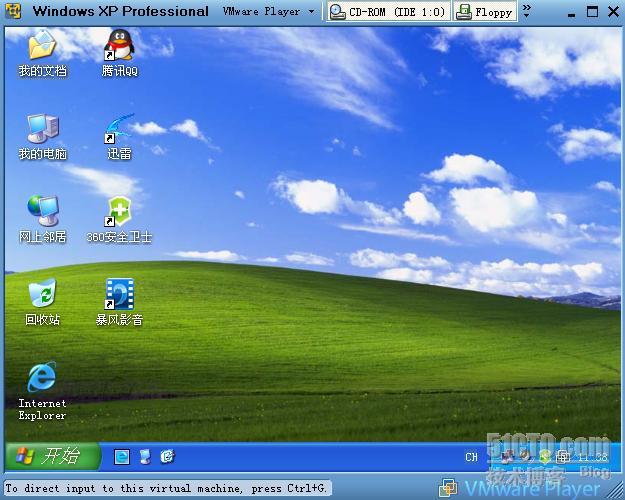Viewport: 625px width, 500px height.
Task: Select the 我的电脑 (My Computer) icon
Action: pyautogui.click(x=42, y=136)
